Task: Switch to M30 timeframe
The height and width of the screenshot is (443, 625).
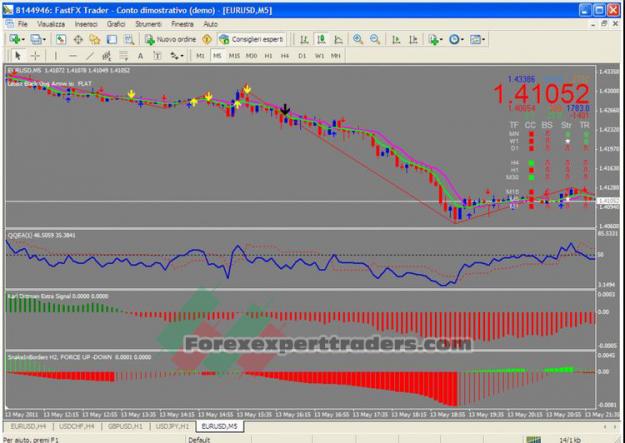Action: click(251, 56)
